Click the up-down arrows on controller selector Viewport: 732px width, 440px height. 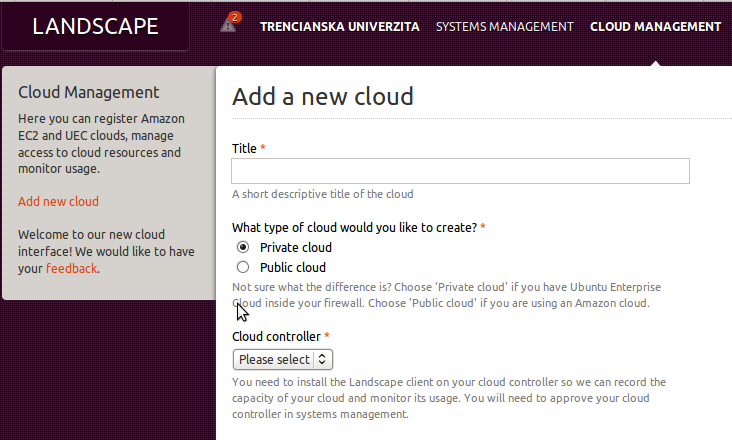click(x=322, y=359)
